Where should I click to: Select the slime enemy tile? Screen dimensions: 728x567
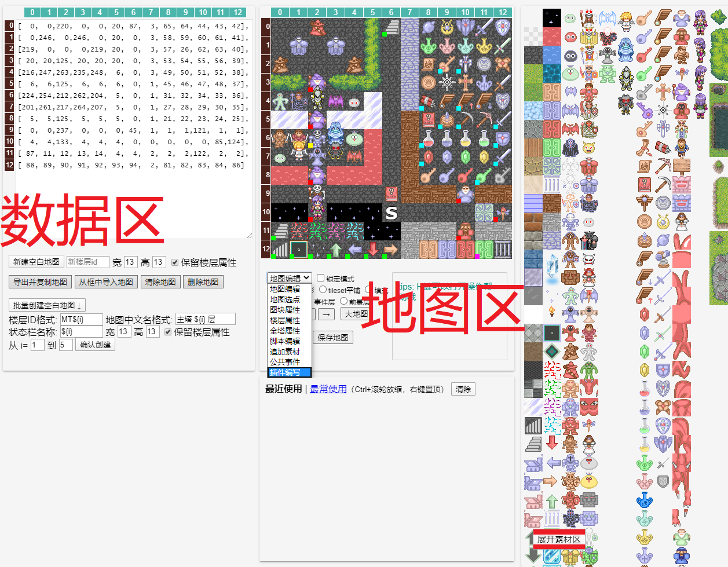click(570, 18)
